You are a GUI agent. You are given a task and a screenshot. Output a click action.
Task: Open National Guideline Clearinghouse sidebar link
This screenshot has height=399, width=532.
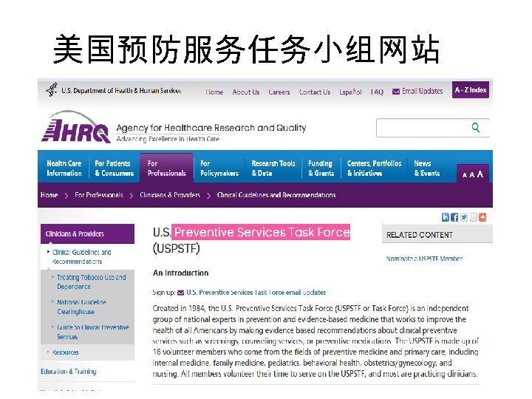click(x=81, y=307)
